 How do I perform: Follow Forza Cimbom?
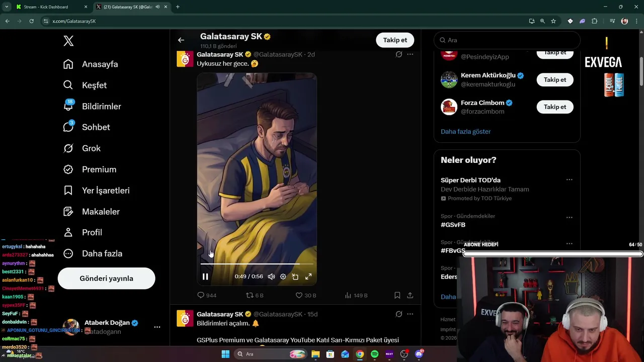pyautogui.click(x=555, y=107)
